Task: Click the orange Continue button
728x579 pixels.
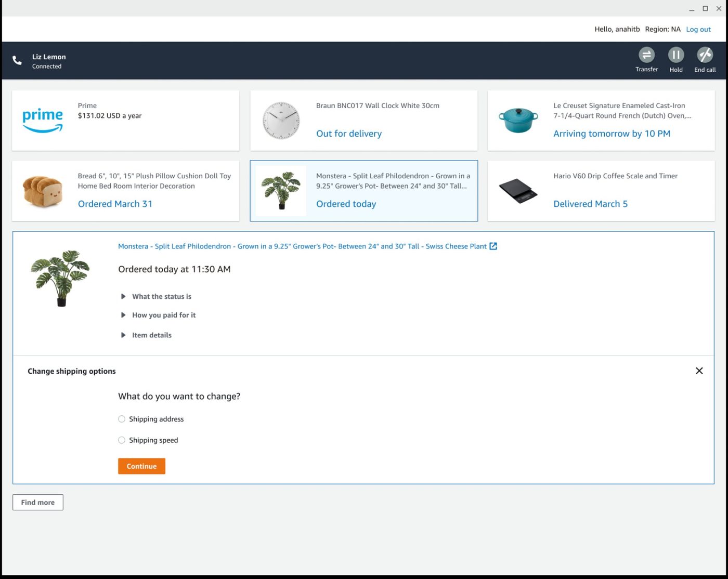Action: (141, 466)
